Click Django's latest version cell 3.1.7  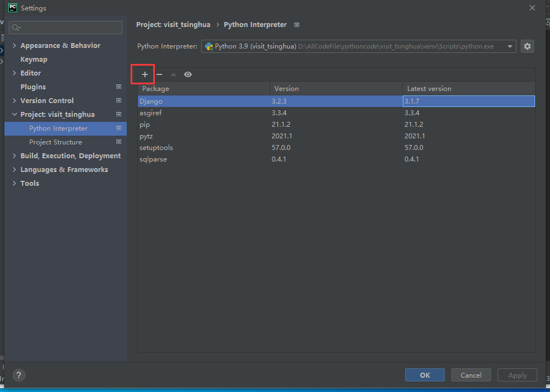(x=469, y=101)
